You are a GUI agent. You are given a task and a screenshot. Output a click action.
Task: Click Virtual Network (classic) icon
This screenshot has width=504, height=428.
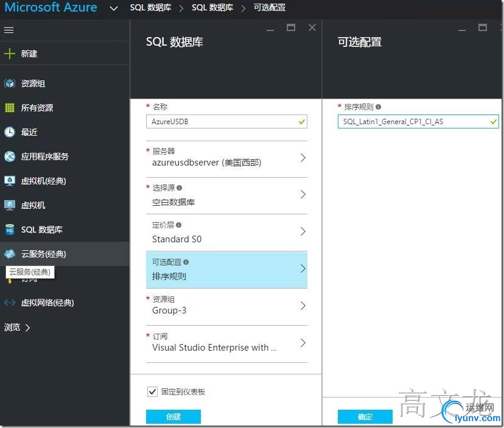coord(10,303)
